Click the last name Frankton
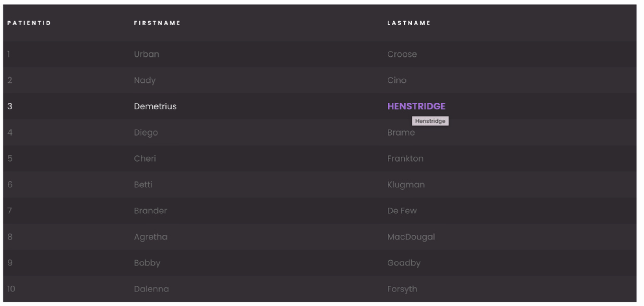 coord(405,158)
